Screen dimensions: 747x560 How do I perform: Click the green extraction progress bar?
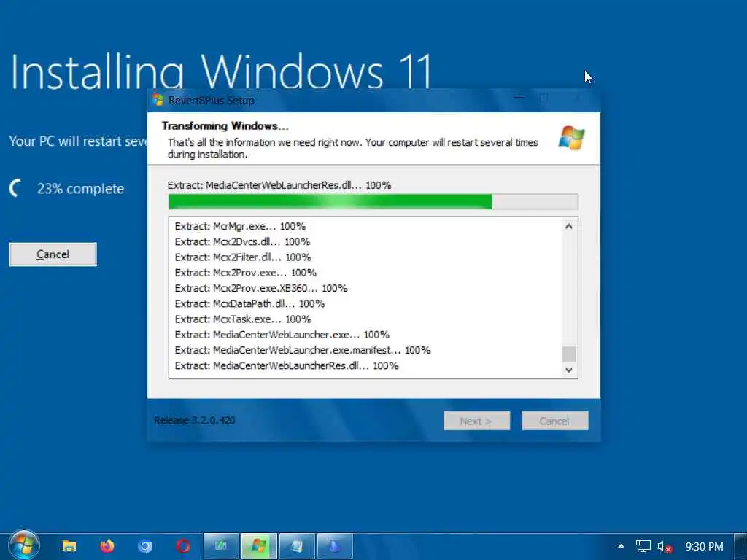[373, 201]
